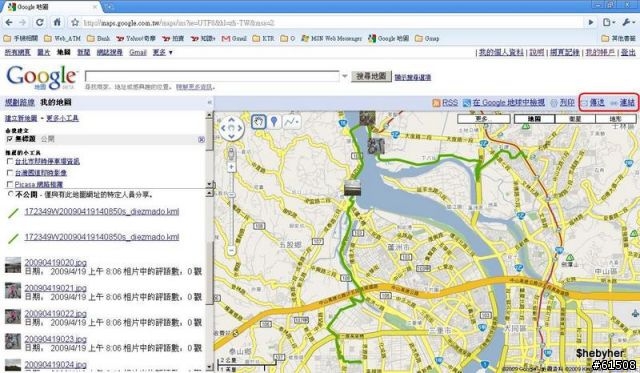Open 20090419020.jpg photo link
The height and width of the screenshot is (373, 640).
pos(56,262)
